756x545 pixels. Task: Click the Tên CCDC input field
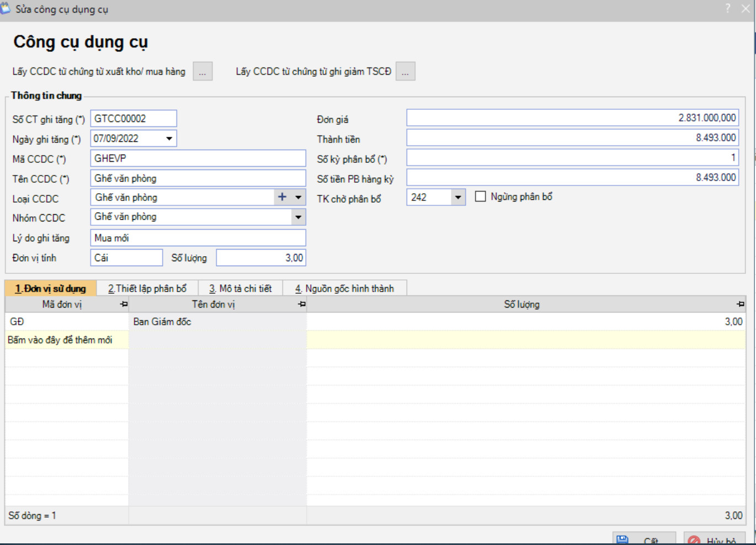point(198,178)
